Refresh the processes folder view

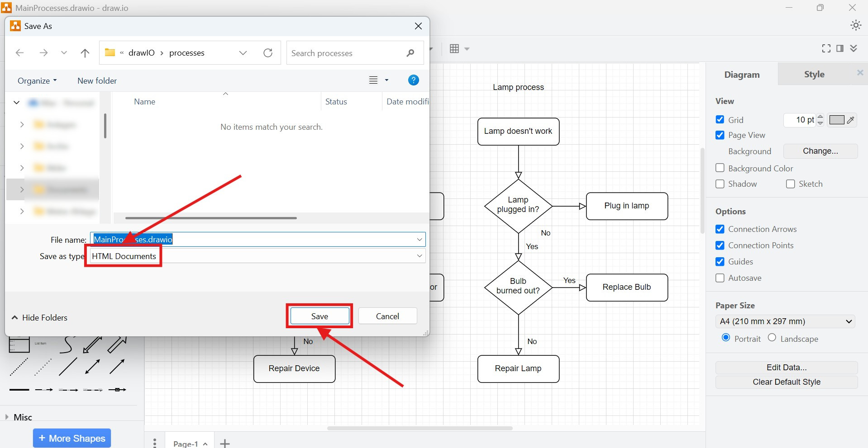pos(268,53)
